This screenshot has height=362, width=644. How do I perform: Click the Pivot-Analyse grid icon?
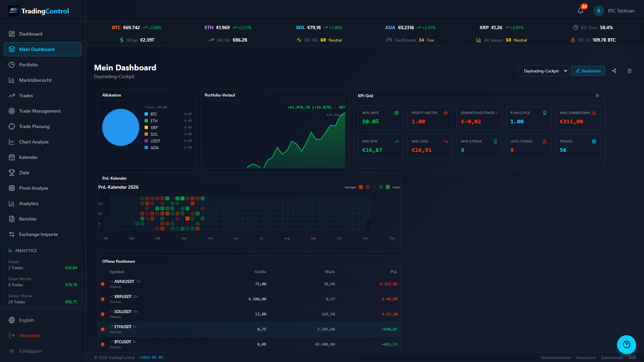(12, 188)
